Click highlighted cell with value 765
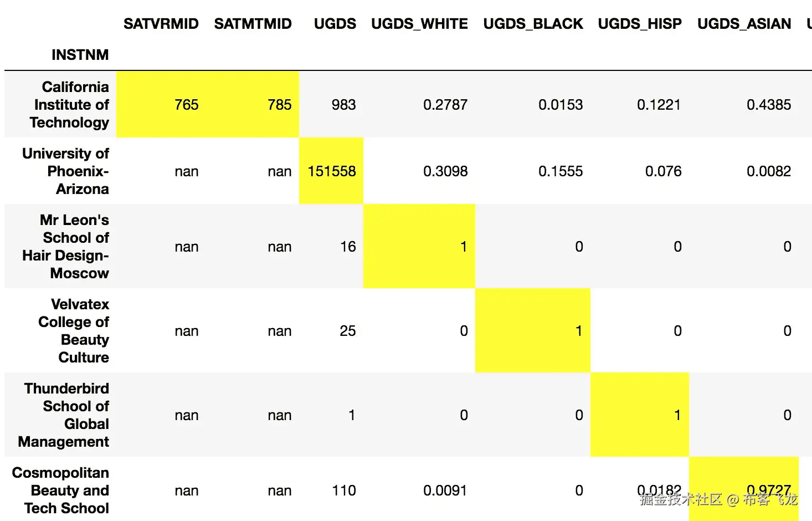The height and width of the screenshot is (521, 812). pos(186,105)
